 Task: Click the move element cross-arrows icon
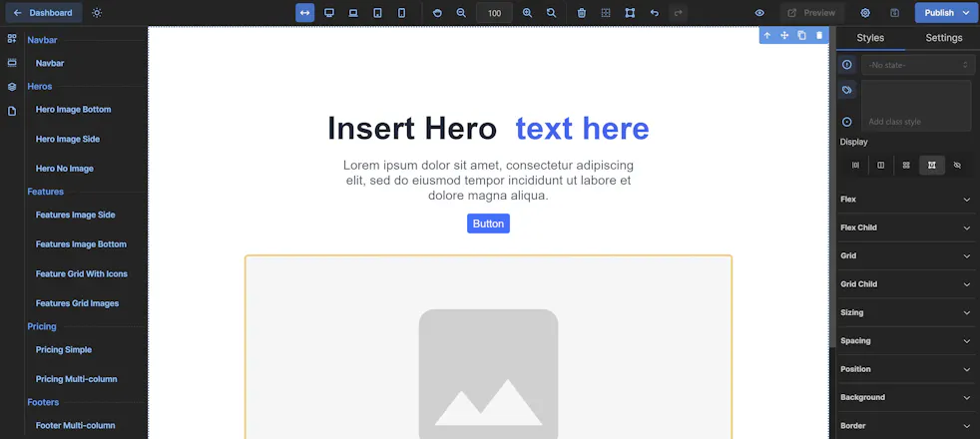pos(784,36)
